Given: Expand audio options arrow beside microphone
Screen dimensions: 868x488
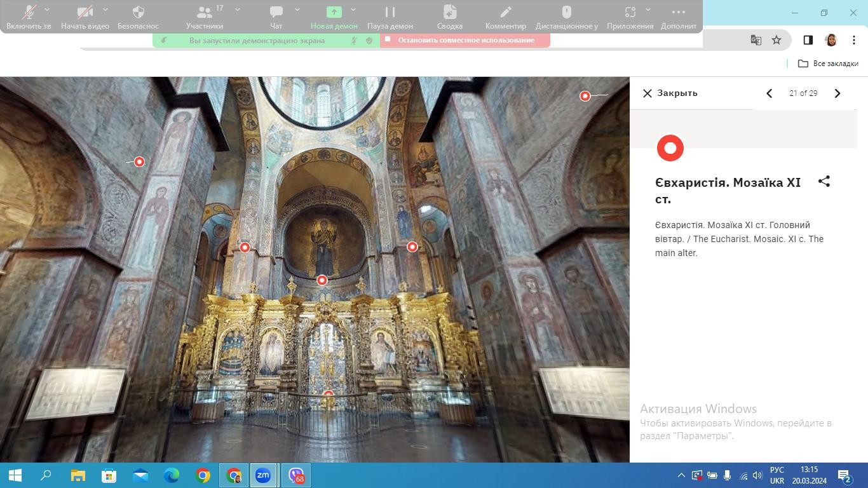Looking at the screenshot, I should 47,10.
